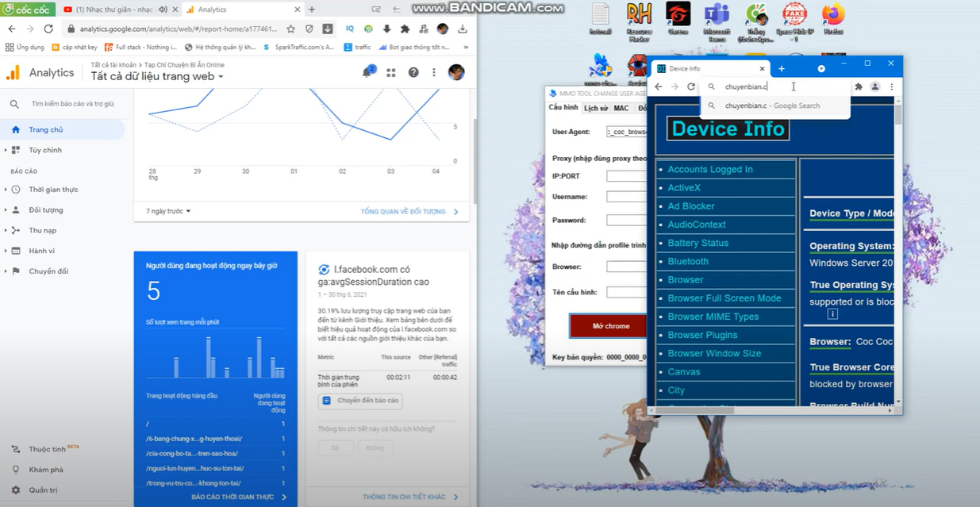Click the Analytics help question mark icon
Image resolution: width=980 pixels, height=507 pixels.
[413, 72]
